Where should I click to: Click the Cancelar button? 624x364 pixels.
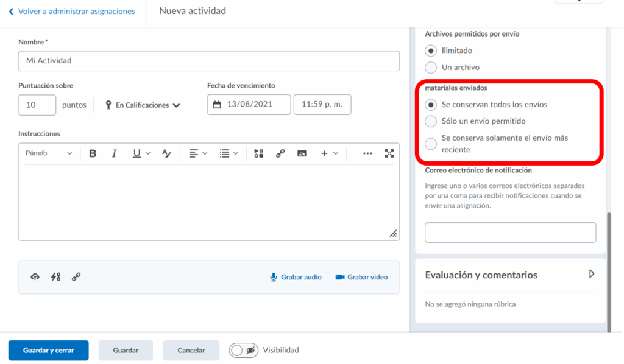(x=191, y=351)
